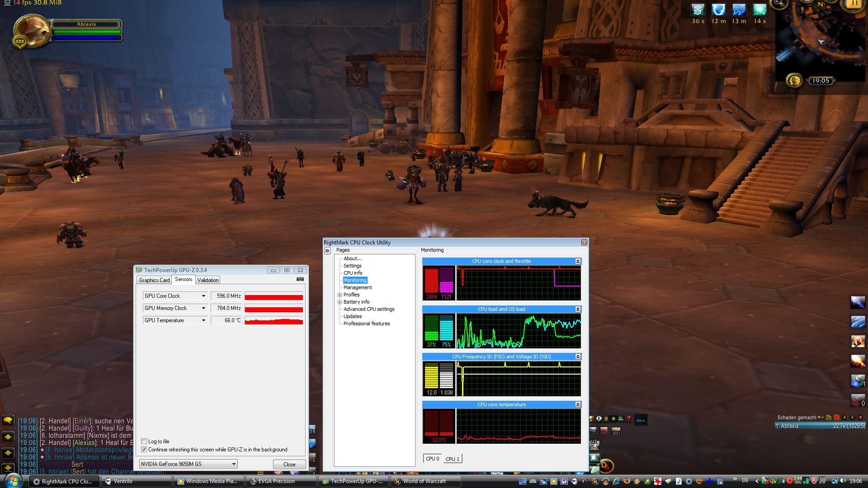Click the buff icon with 13 m remaining
Viewport: 868px width, 488px height.
739,10
